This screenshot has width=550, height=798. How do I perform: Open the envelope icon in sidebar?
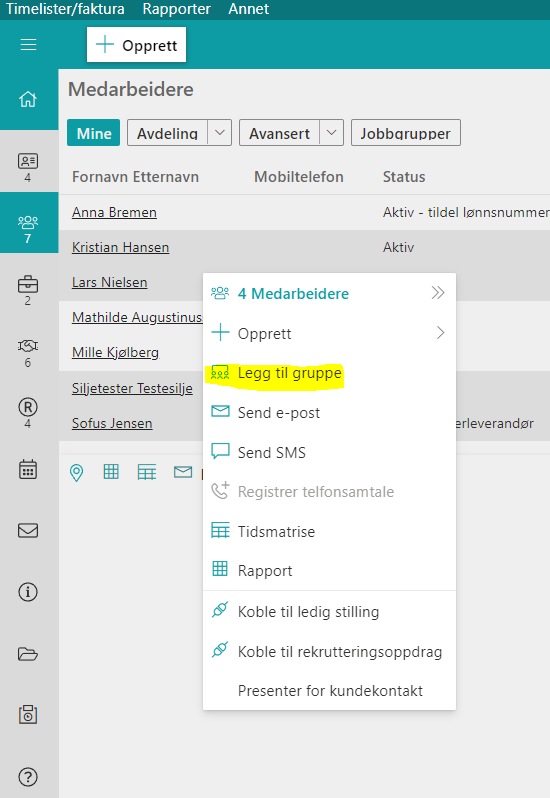pyautogui.click(x=28, y=531)
